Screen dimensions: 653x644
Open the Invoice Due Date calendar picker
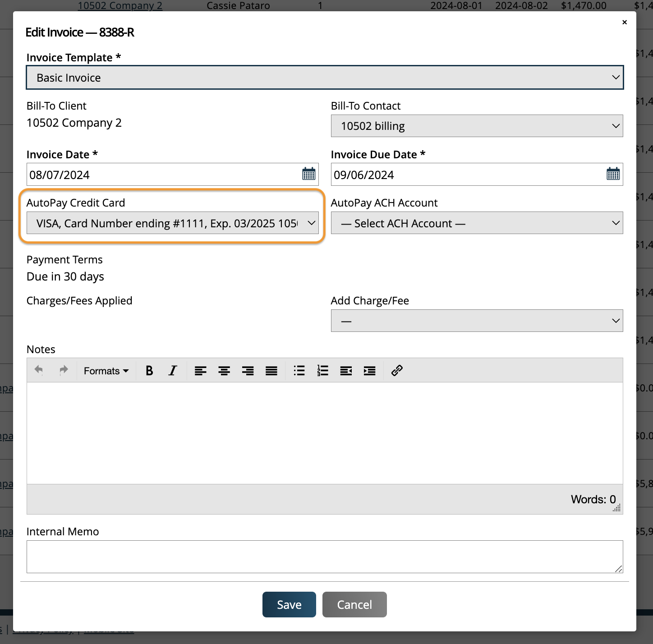(x=613, y=174)
